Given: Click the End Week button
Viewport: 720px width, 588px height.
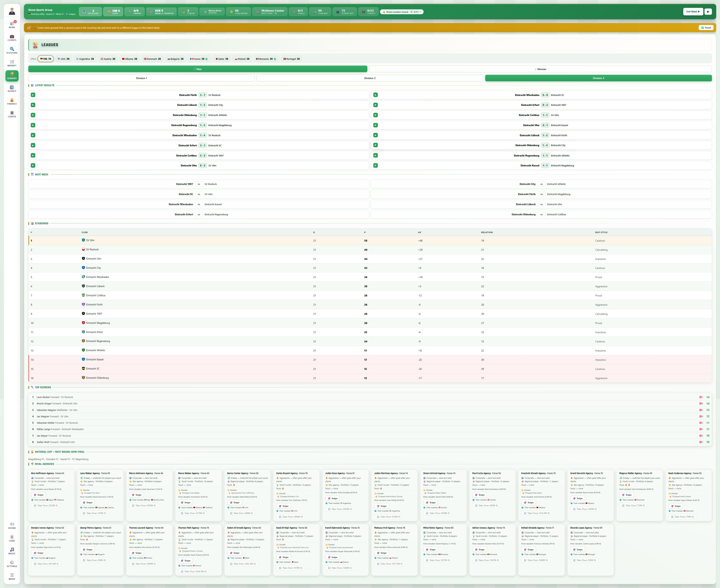Looking at the screenshot, I should pos(693,11).
